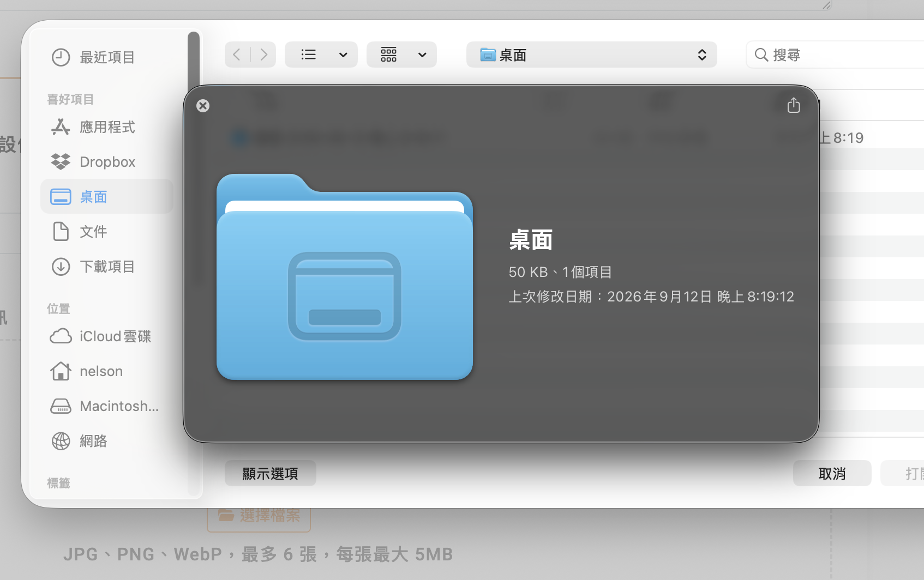Go forward with the right chevron

263,55
